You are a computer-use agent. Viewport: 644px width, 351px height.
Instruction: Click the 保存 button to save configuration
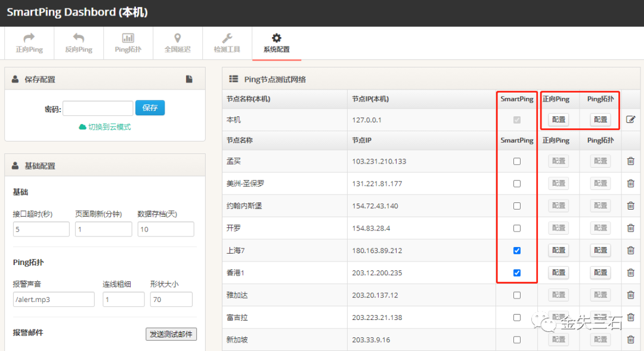(150, 108)
